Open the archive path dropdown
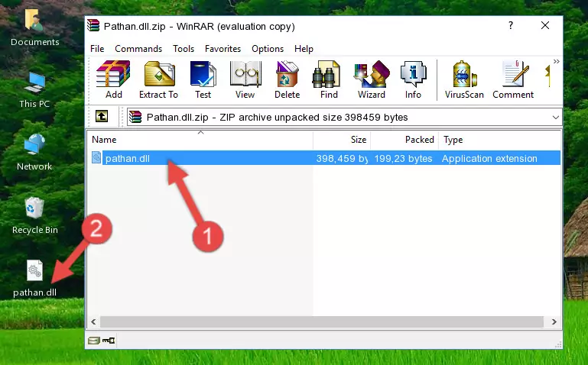 [555, 118]
